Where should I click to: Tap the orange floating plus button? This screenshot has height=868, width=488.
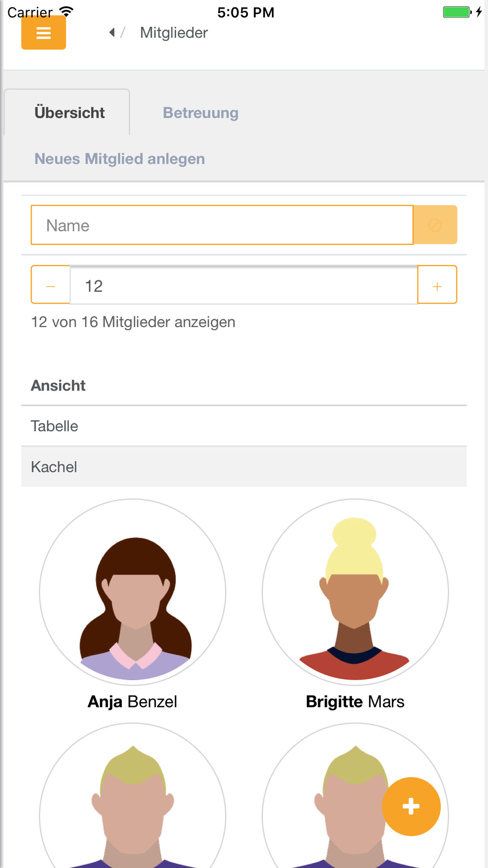411,806
